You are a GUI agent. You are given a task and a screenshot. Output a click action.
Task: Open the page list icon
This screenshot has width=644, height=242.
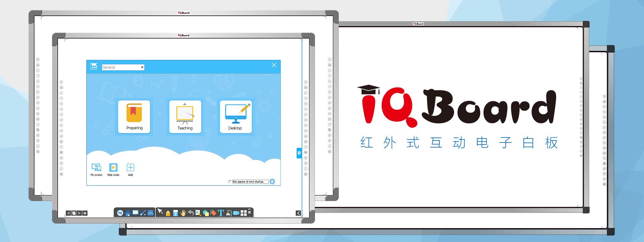pos(74,213)
